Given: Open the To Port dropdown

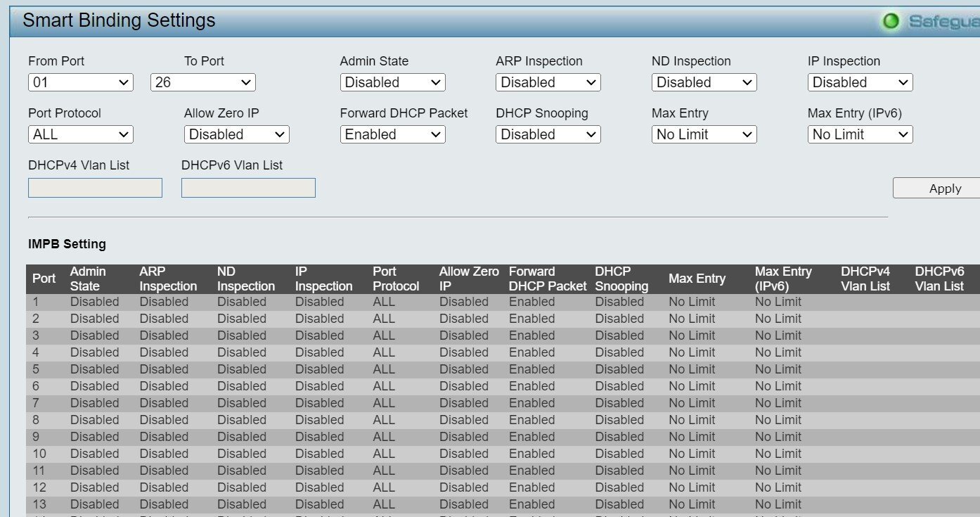Looking at the screenshot, I should click(202, 82).
